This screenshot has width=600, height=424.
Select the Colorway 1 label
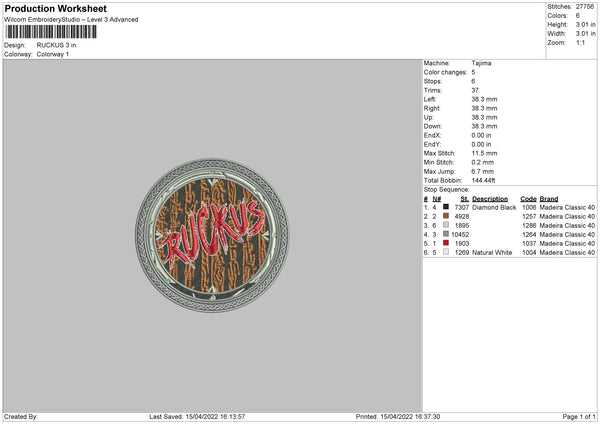point(55,54)
